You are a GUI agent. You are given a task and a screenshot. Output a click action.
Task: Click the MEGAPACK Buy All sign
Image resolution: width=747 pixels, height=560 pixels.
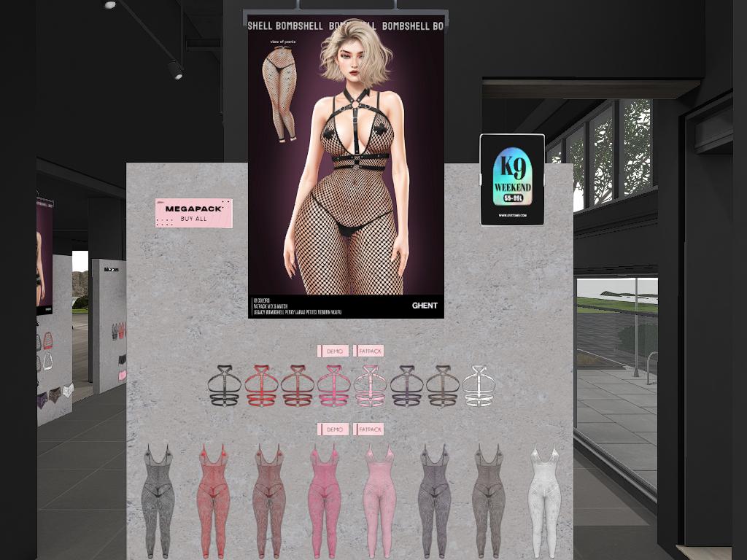[x=194, y=213]
